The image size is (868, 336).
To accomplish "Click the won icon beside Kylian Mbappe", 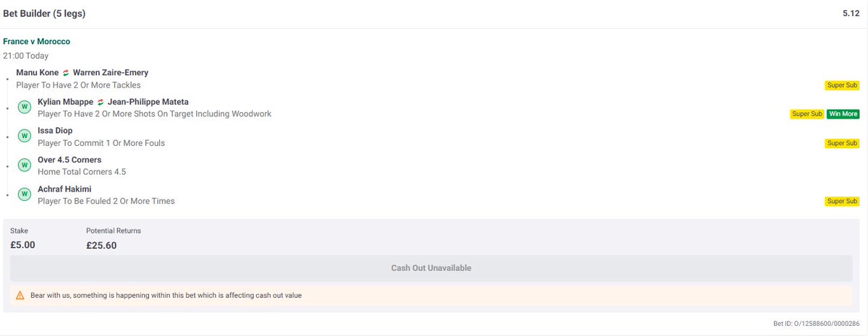I will coord(24,108).
